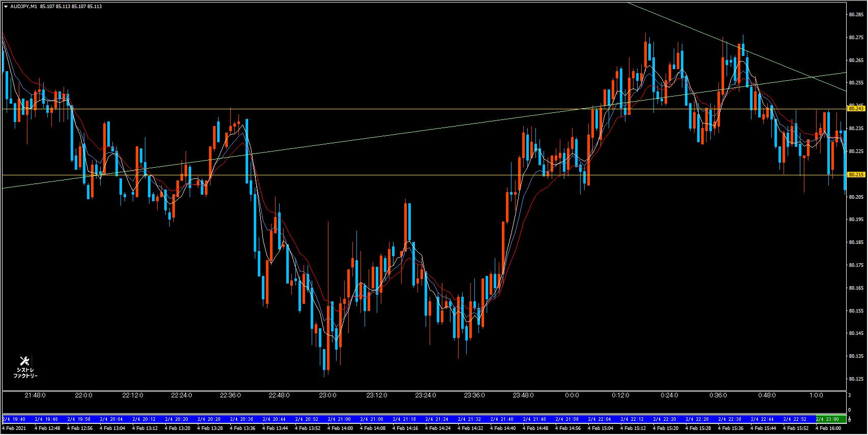Click the 4 Feb 16:00 date axis label
Screen dimensions: 868x435
tap(828, 428)
